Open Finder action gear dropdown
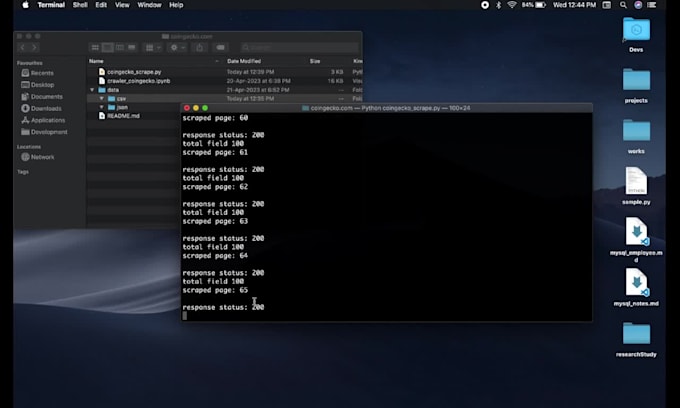680x408 pixels. pos(177,47)
